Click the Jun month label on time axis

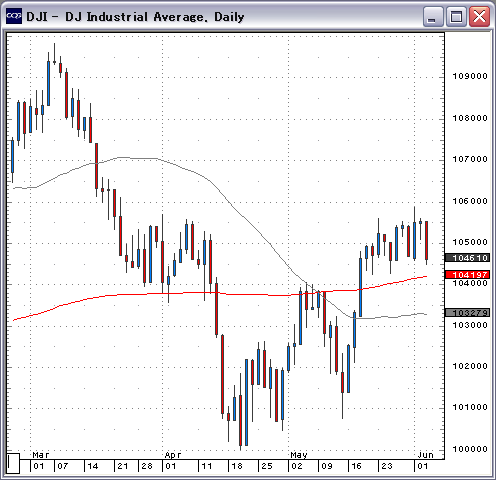(x=426, y=455)
